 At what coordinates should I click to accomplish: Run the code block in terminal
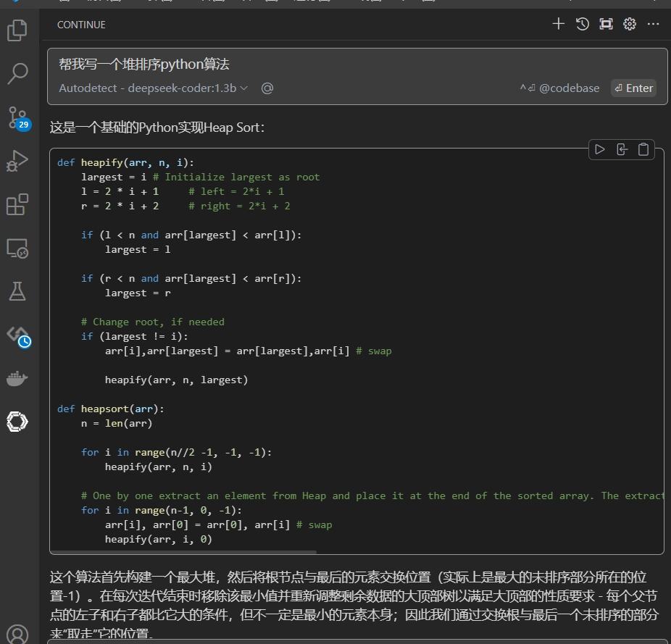(x=600, y=149)
